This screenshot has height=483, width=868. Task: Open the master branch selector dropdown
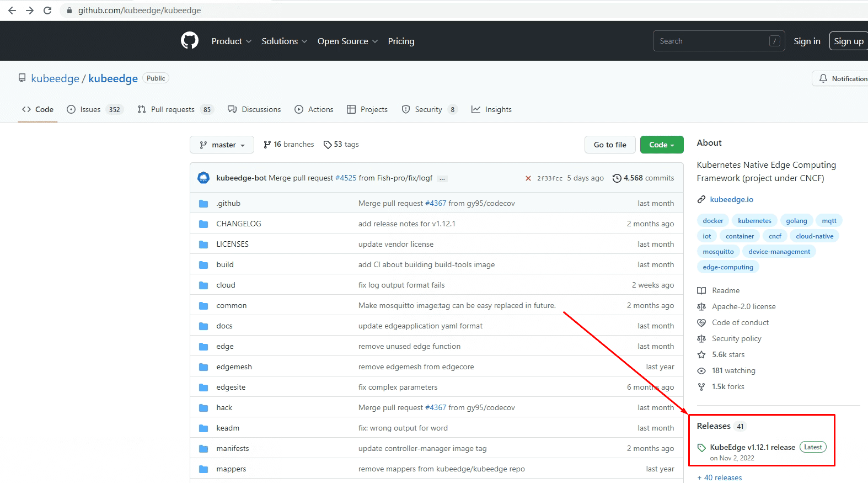pyautogui.click(x=222, y=145)
